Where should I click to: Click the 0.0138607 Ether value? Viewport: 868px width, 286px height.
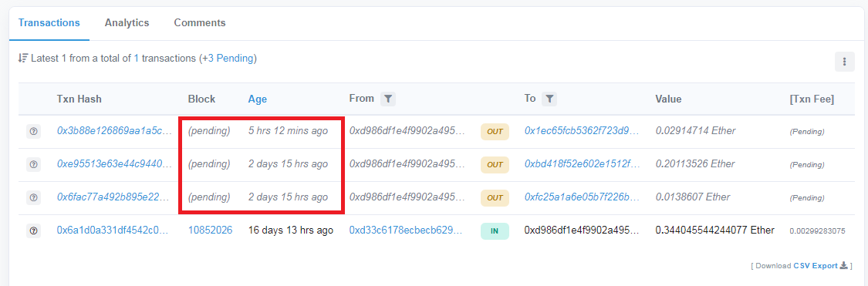click(693, 197)
